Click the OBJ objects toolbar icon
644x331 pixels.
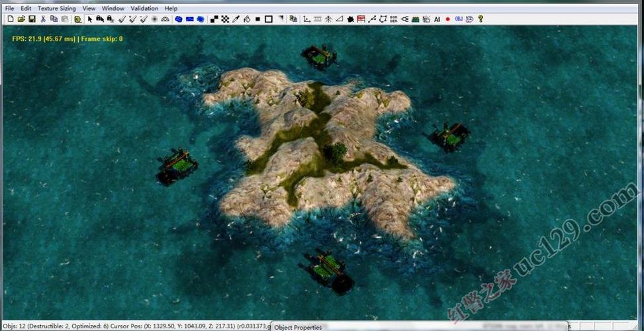(x=458, y=19)
